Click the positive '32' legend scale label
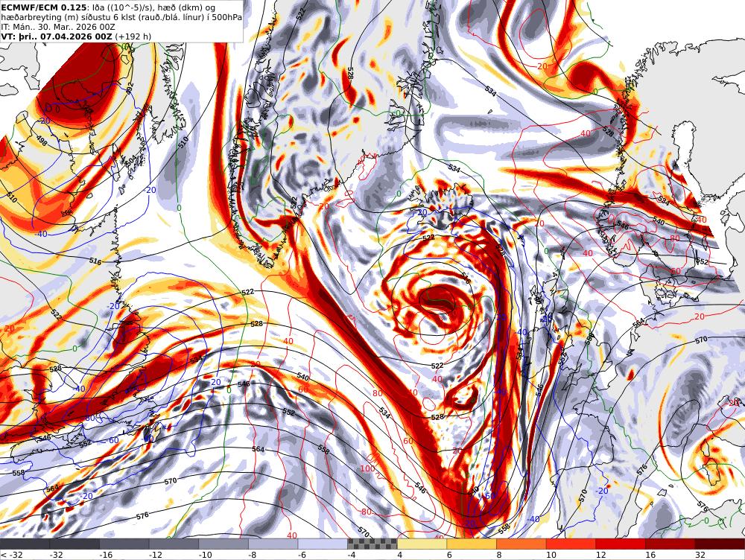Image resolution: width=745 pixels, height=560 pixels. (x=700, y=555)
